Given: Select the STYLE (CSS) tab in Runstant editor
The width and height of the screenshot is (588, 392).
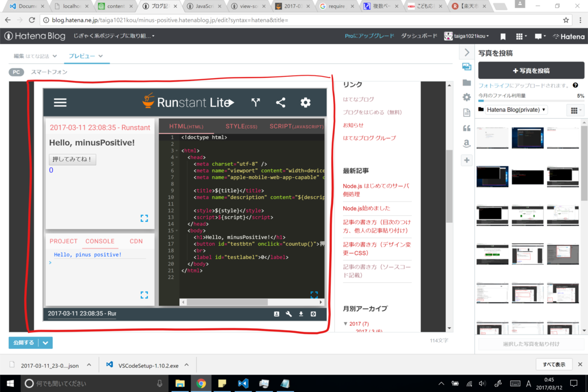Looking at the screenshot, I should coord(241,127).
